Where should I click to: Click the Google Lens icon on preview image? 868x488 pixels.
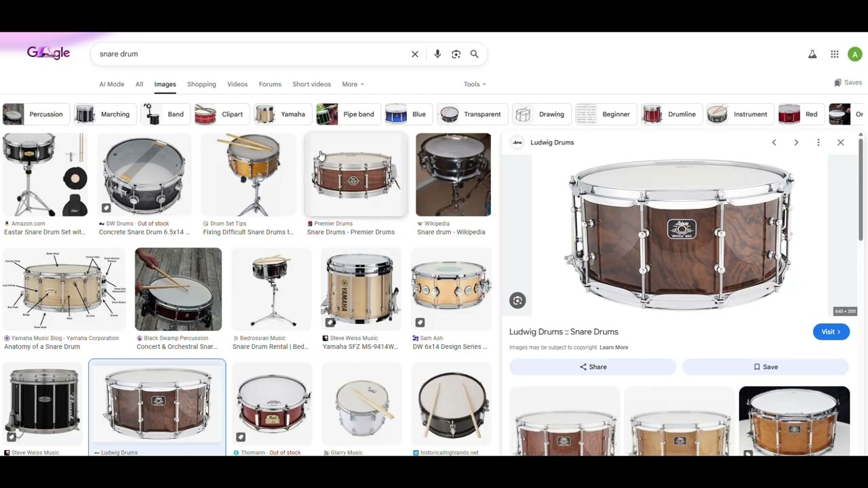pos(517,300)
